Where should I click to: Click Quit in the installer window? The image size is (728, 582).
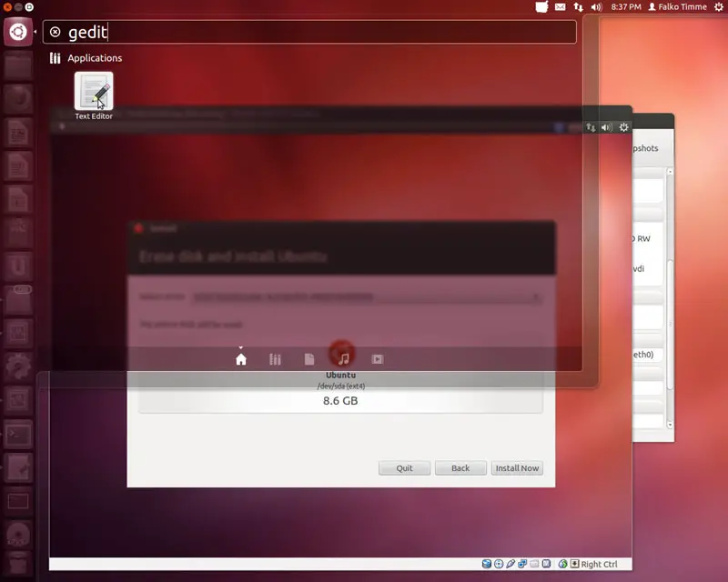point(404,468)
